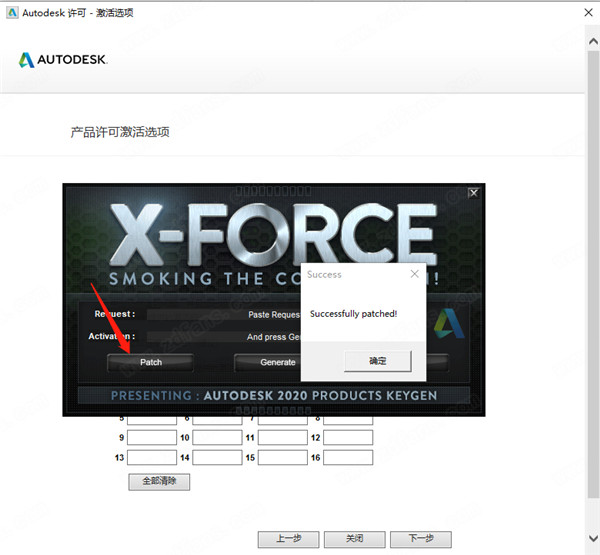Click the scrollbar down arrow
Image resolution: width=600 pixels, height=555 pixels.
pos(593,538)
